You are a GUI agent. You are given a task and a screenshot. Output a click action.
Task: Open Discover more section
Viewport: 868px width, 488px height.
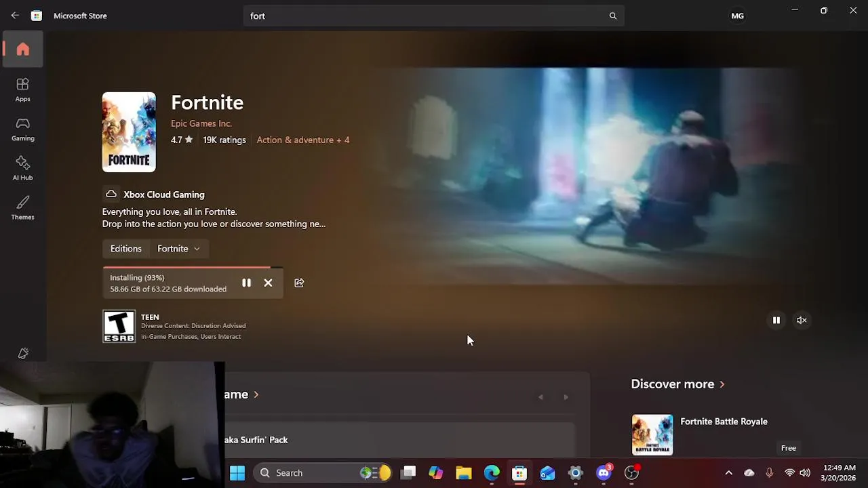point(677,384)
